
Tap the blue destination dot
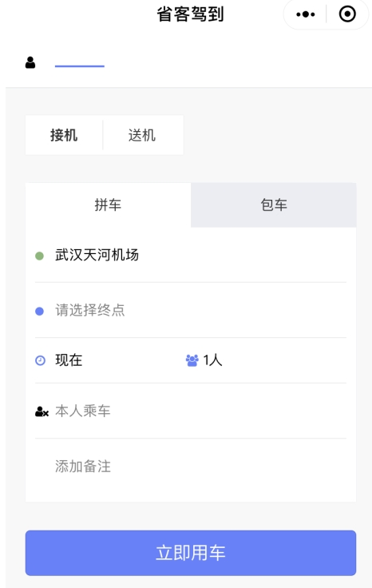coord(39,312)
